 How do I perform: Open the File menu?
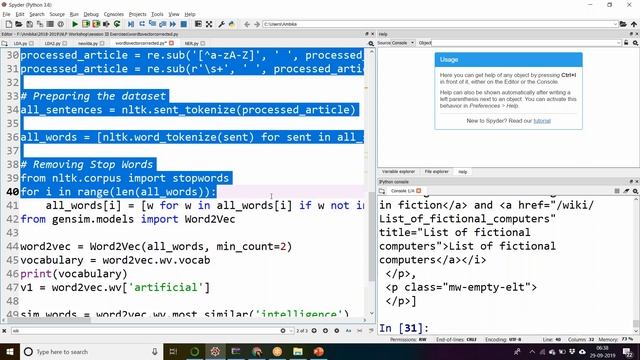point(6,14)
